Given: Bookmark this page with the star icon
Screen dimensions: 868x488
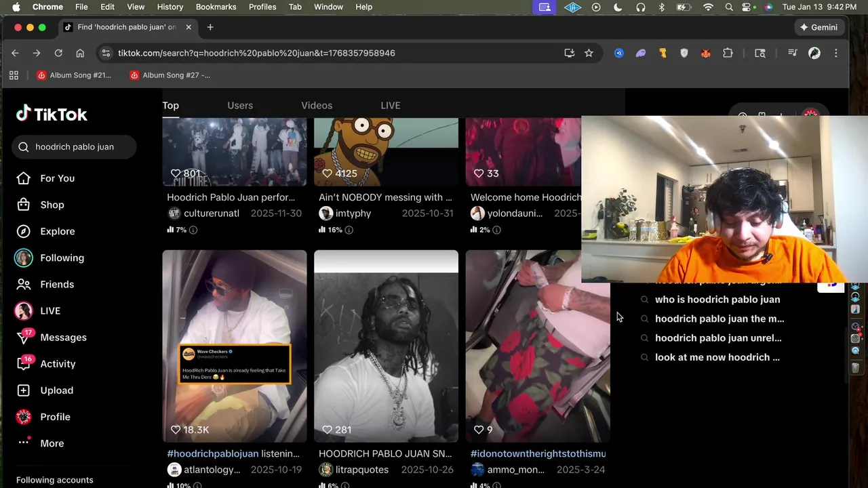Looking at the screenshot, I should pos(589,53).
